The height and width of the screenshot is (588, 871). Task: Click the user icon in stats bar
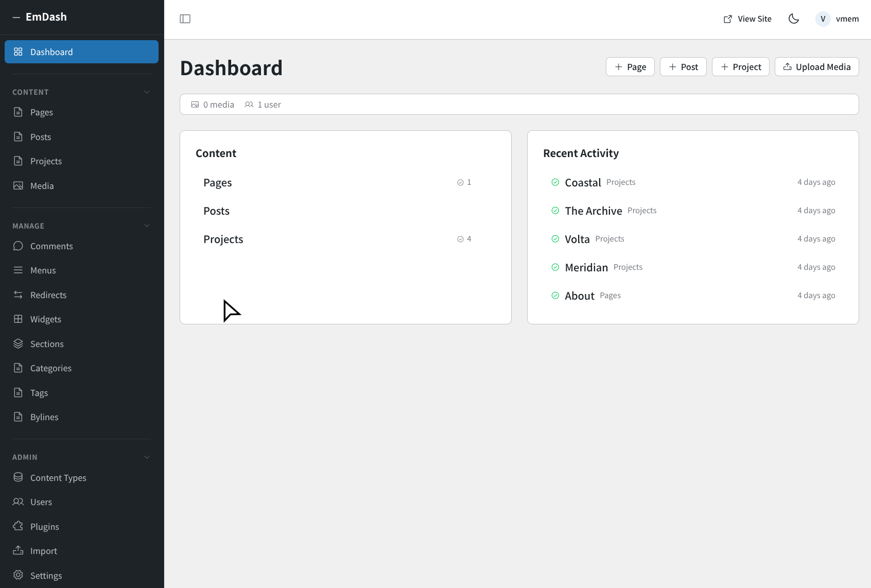click(249, 105)
